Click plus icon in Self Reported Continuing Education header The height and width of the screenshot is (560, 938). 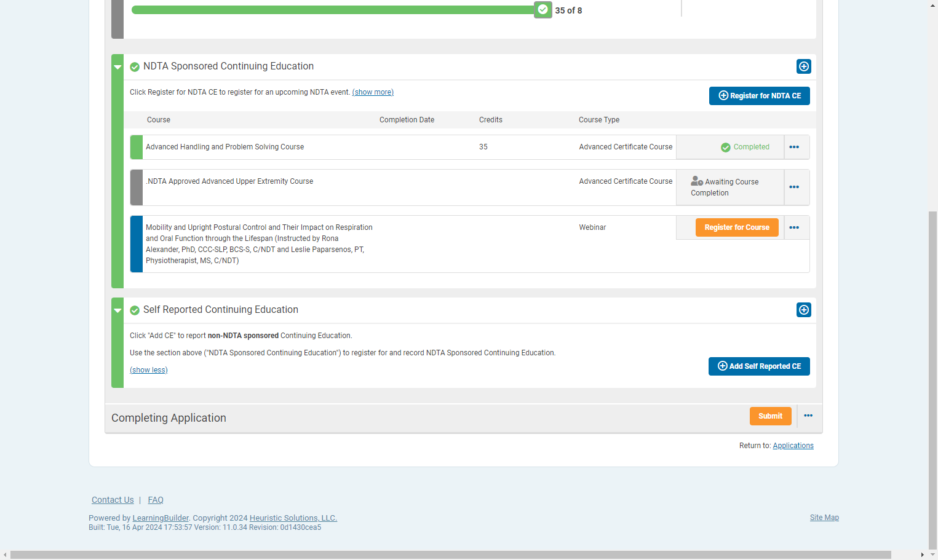pos(804,310)
